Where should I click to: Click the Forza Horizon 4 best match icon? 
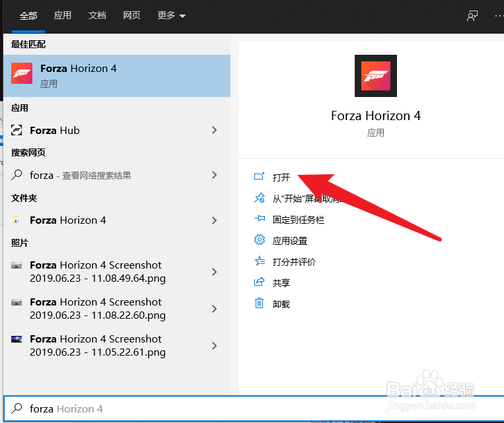pyautogui.click(x=22, y=73)
